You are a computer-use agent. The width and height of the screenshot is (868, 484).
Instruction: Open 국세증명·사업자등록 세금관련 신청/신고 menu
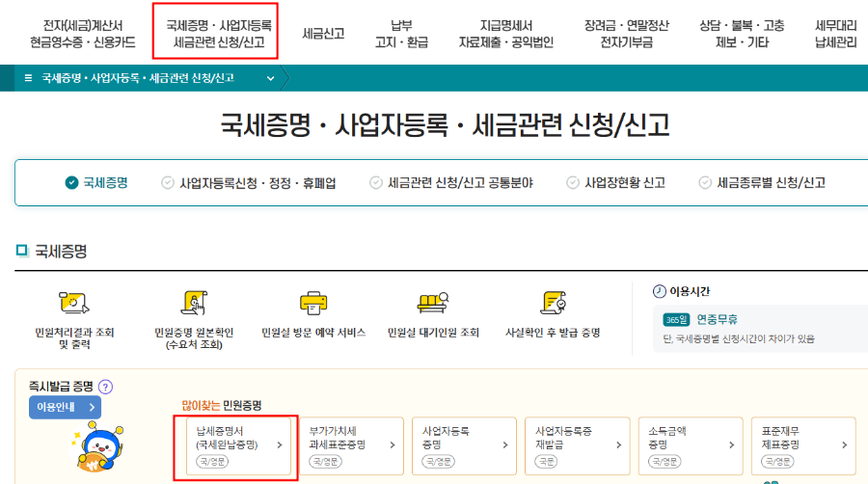point(219,34)
